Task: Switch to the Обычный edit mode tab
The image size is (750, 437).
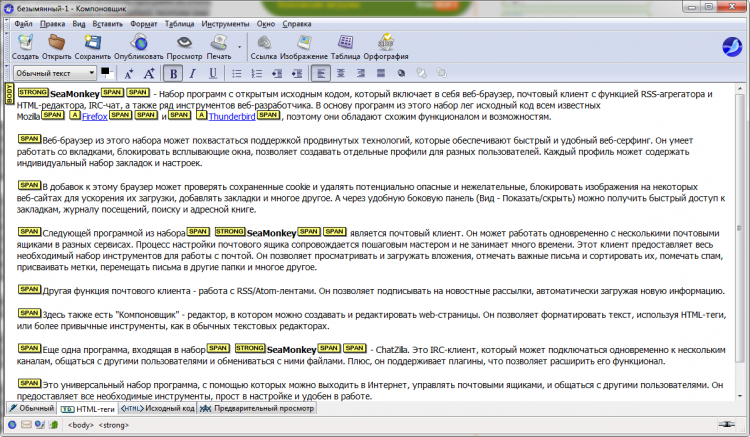Action: [32, 408]
